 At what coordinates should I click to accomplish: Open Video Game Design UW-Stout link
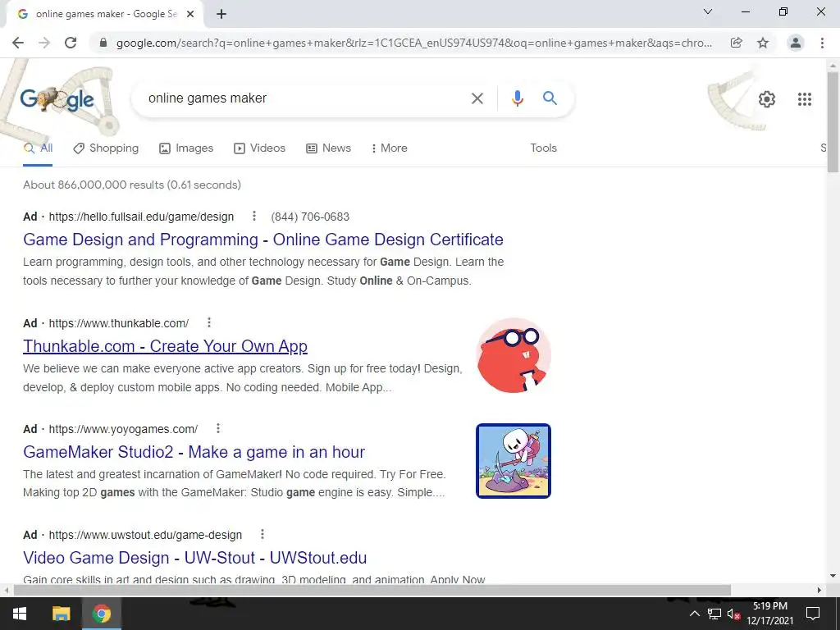pos(195,558)
